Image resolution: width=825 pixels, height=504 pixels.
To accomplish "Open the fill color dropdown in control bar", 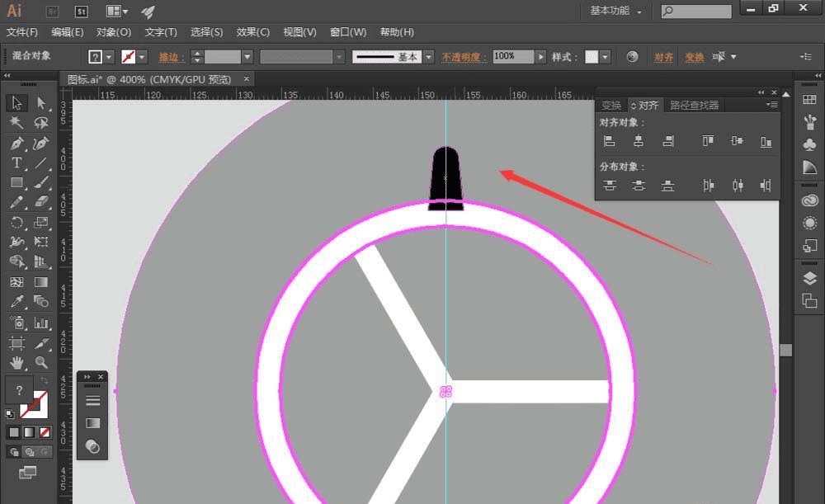I will (x=109, y=57).
